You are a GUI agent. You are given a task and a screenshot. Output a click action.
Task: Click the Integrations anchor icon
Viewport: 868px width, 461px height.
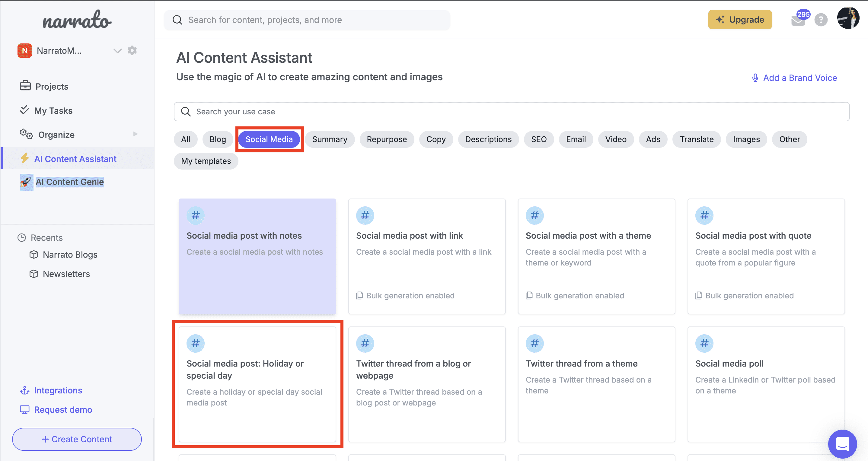click(x=25, y=391)
